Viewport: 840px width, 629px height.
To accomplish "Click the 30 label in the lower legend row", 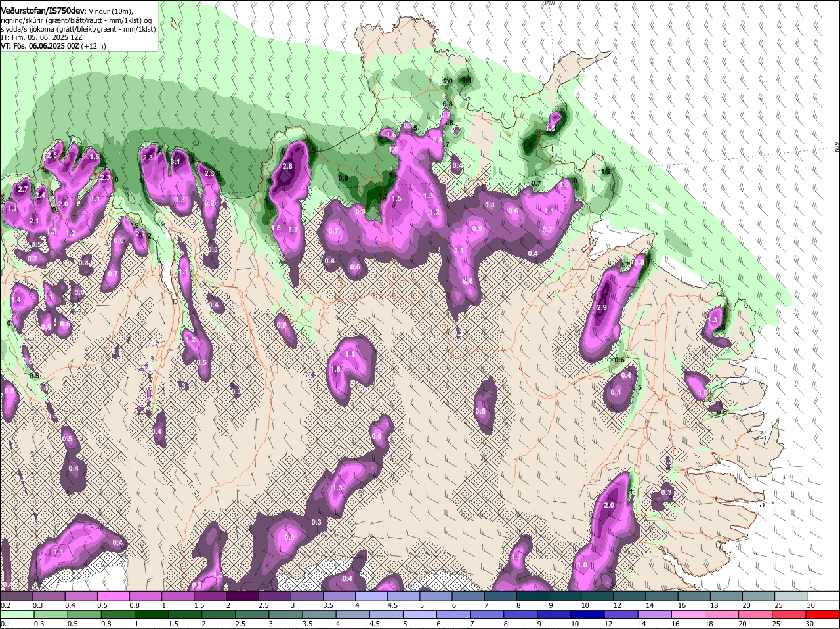I will pyautogui.click(x=810, y=623).
